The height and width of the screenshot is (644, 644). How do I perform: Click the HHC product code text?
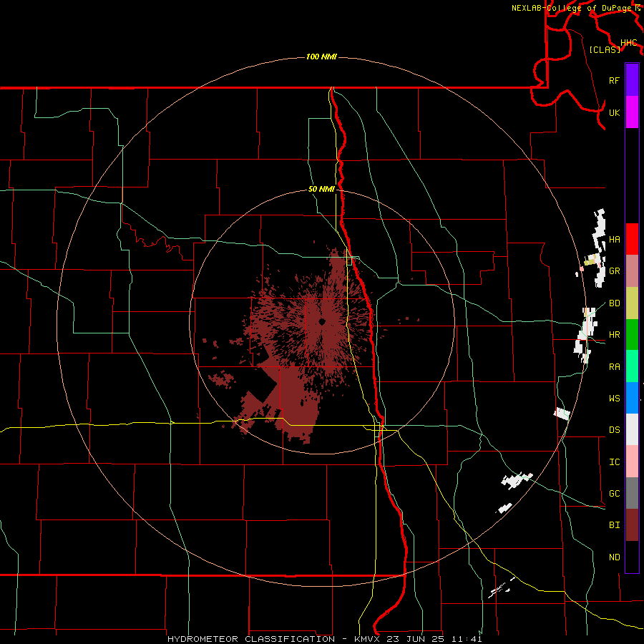click(628, 43)
